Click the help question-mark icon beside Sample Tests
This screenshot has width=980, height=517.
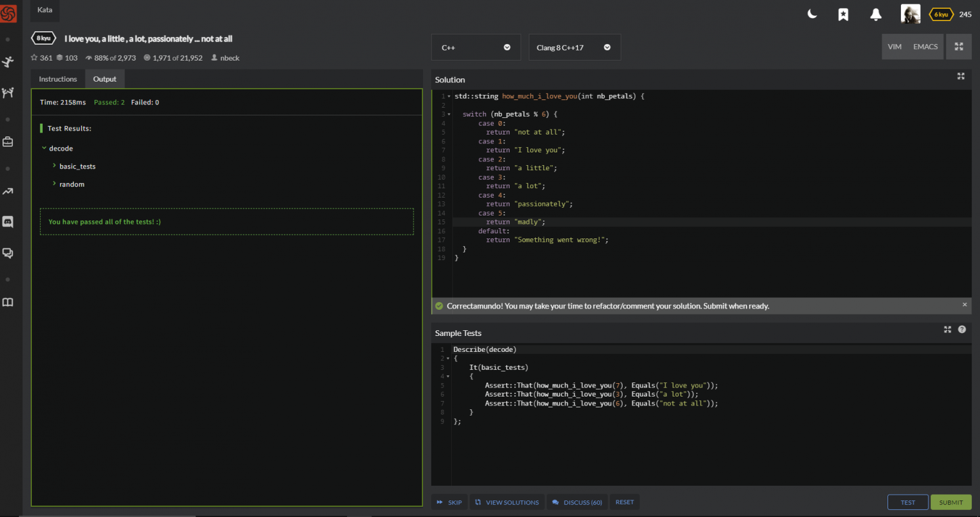coord(961,329)
